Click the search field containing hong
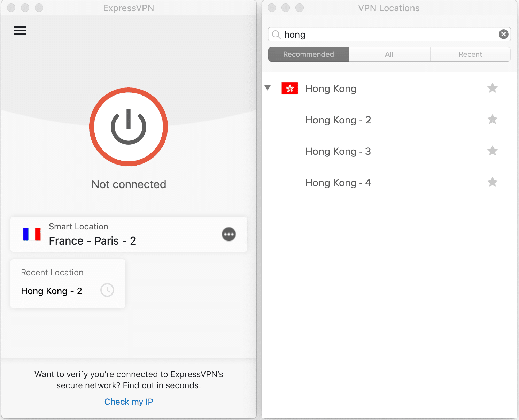 (x=389, y=34)
